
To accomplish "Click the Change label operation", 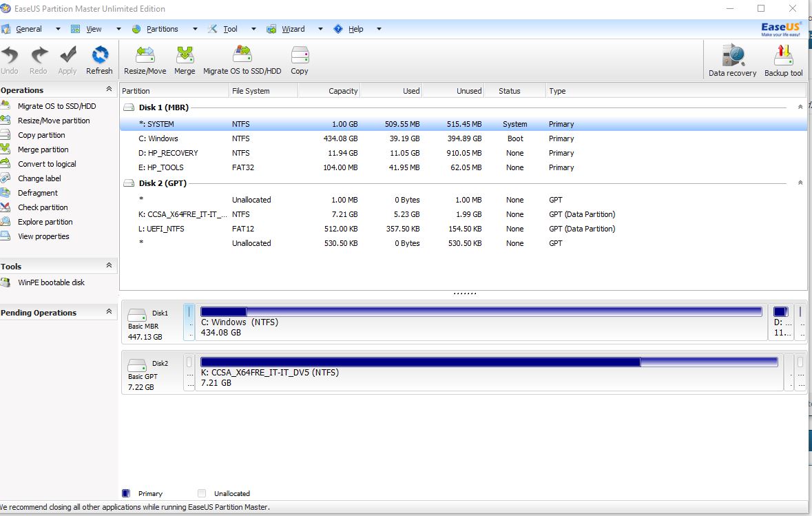I will point(39,178).
